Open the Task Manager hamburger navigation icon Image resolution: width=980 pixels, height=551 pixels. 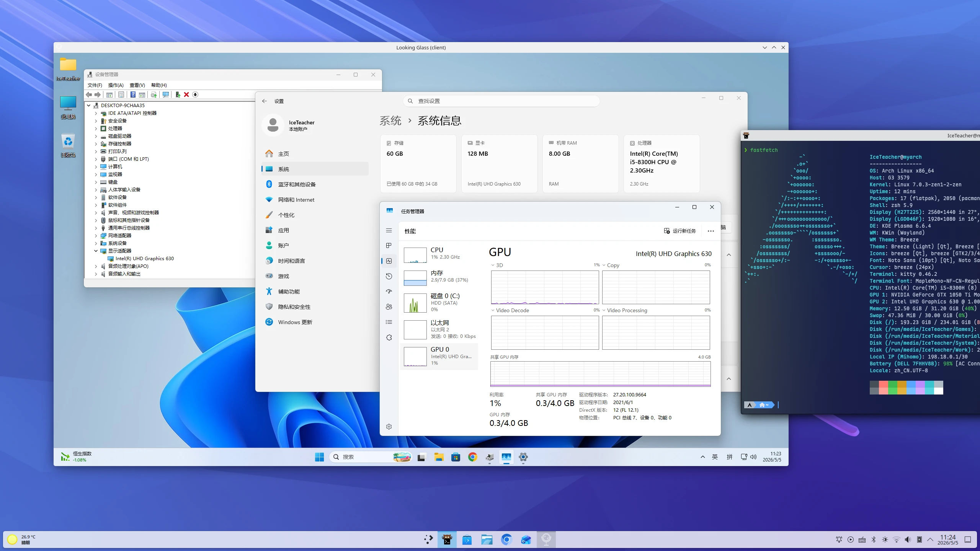[x=389, y=230]
